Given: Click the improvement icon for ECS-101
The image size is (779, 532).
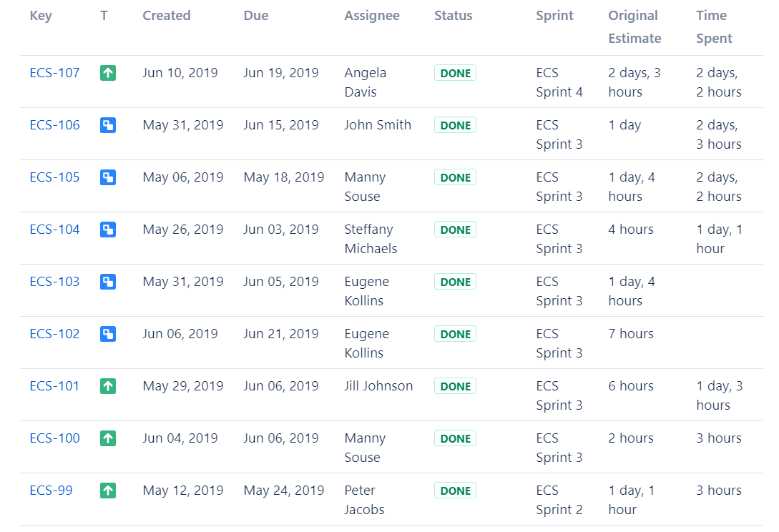Looking at the screenshot, I should (108, 386).
